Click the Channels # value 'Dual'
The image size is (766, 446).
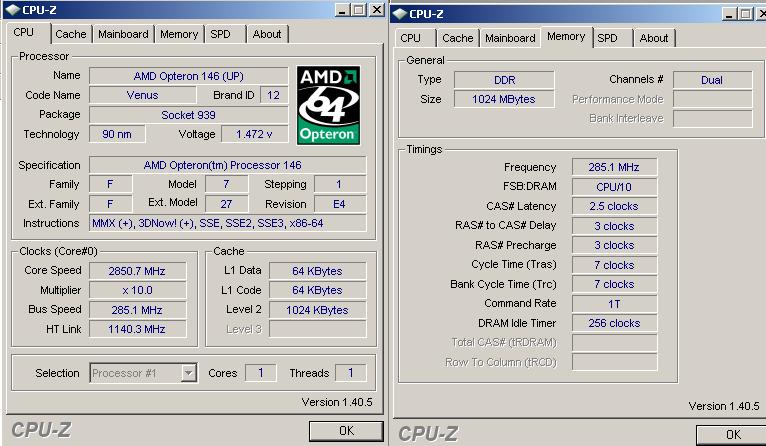point(712,80)
